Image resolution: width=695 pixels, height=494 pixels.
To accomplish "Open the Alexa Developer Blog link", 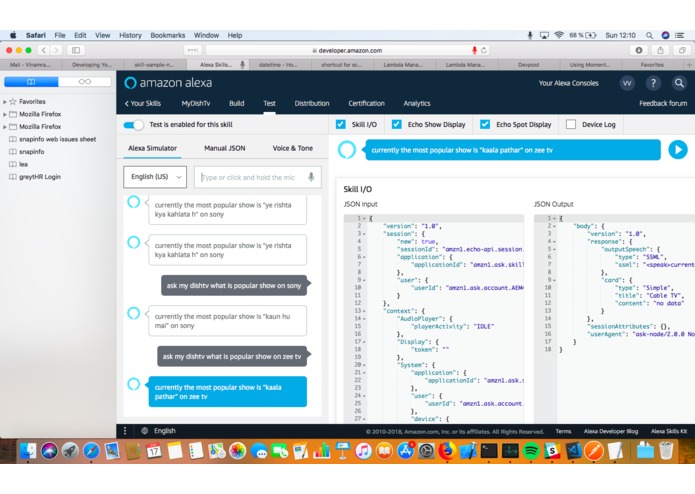I will pos(611,431).
